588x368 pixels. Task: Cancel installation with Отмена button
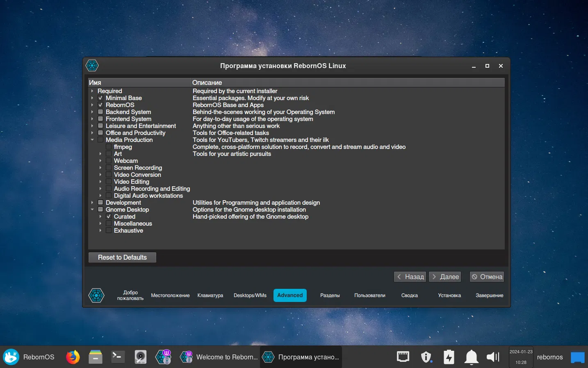tap(487, 277)
